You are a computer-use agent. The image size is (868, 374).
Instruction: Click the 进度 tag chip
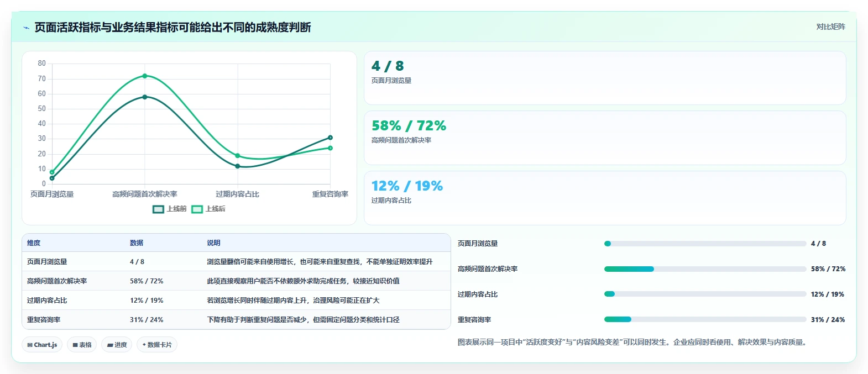pos(117,345)
